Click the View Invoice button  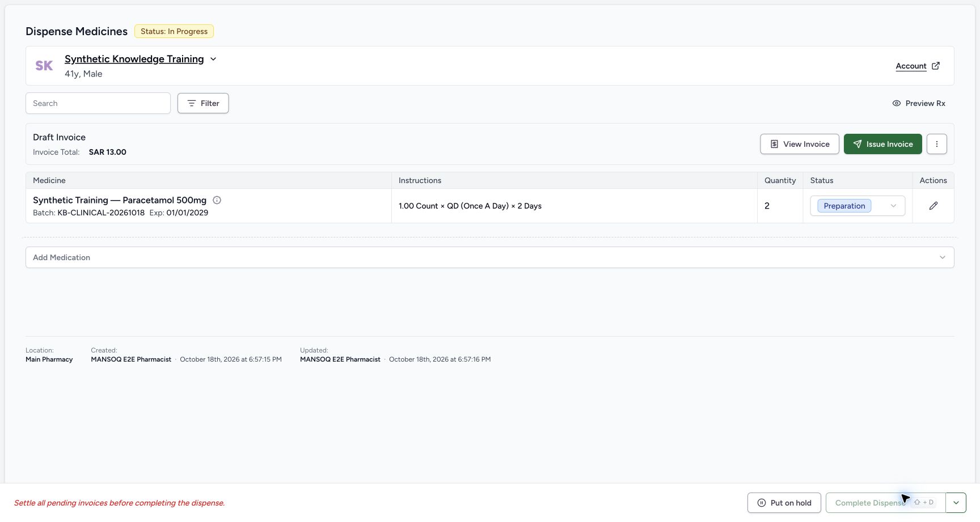[800, 144]
